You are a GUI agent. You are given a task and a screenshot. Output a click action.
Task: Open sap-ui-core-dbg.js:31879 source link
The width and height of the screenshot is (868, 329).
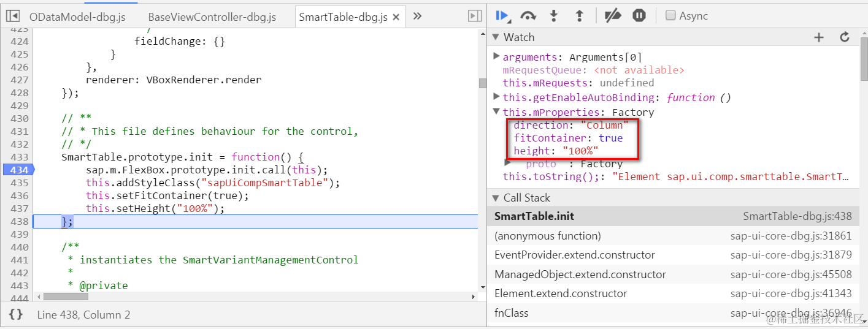[x=791, y=255]
